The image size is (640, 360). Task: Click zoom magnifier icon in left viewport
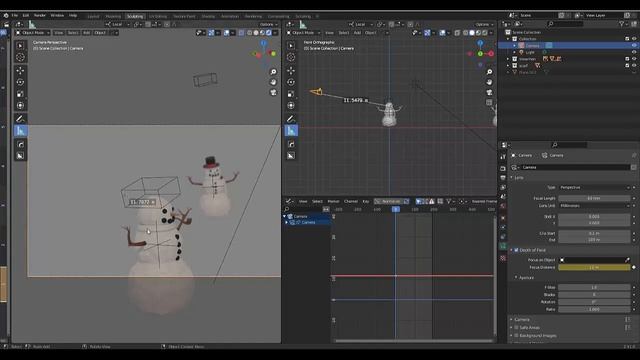(273, 72)
